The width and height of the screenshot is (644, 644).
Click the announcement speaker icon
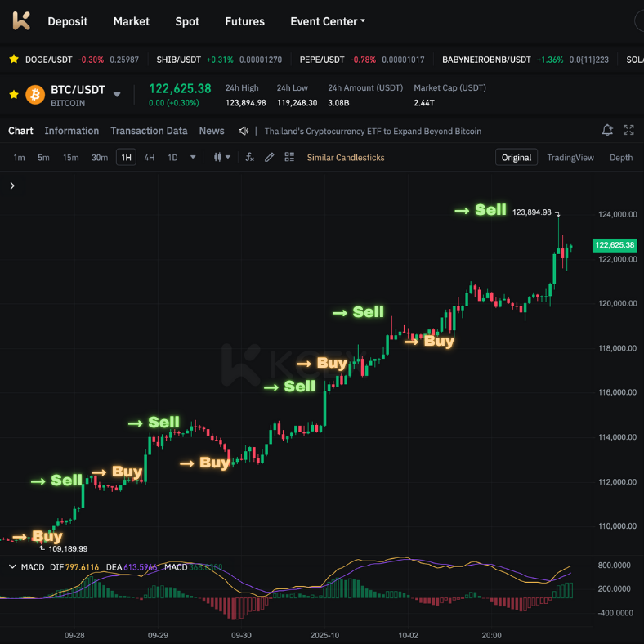pos(244,131)
